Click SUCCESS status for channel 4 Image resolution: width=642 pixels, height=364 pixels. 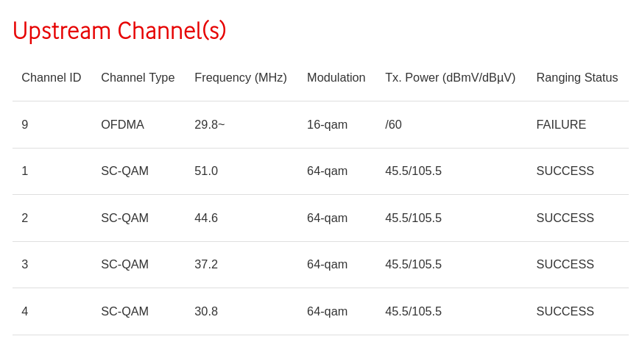coord(565,311)
